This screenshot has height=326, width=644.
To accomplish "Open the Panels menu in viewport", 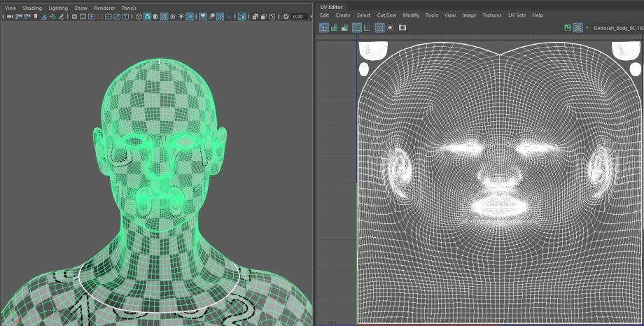I will [x=129, y=8].
